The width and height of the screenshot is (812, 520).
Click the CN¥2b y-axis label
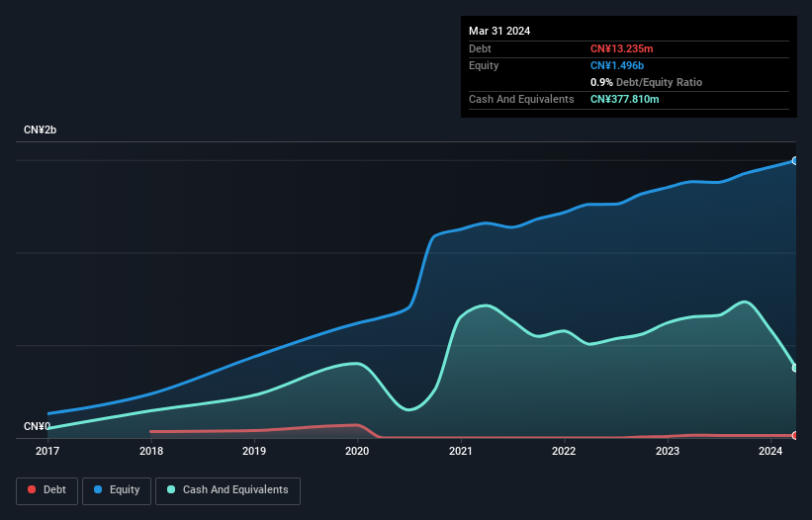(41, 130)
